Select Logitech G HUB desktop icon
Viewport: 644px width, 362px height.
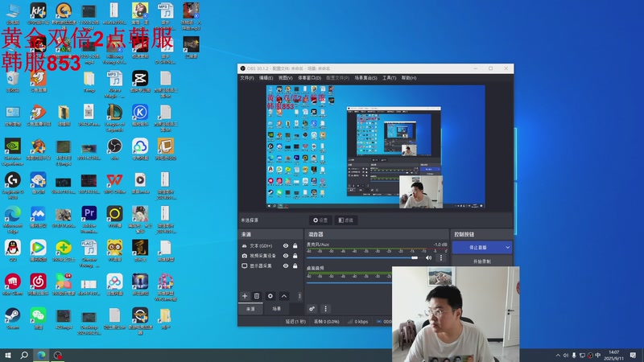tap(13, 186)
